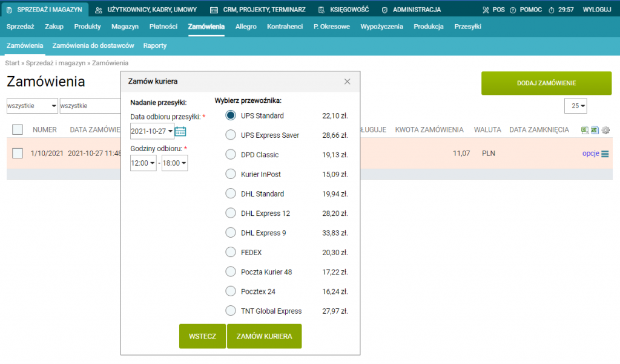Screen dimensions: 620x364
Task: Expand the pickup start hour 12:00 dropdown
Action: 143,163
